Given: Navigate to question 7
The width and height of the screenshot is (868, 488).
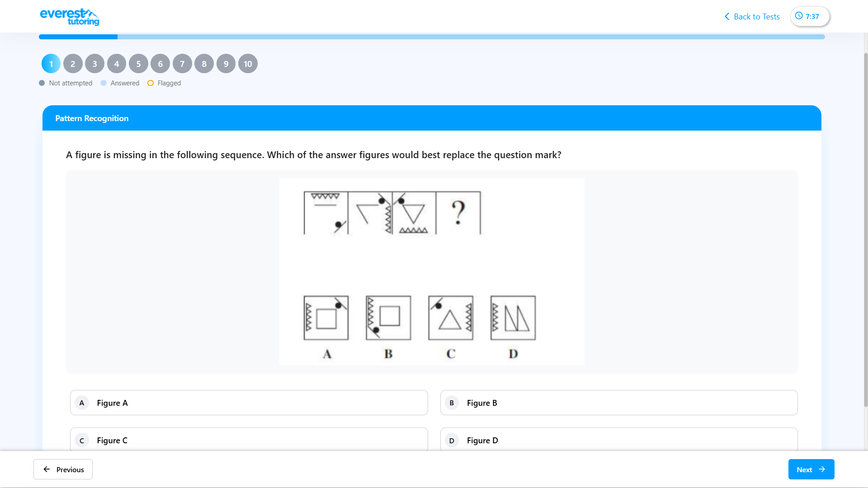Looking at the screenshot, I should [x=182, y=64].
